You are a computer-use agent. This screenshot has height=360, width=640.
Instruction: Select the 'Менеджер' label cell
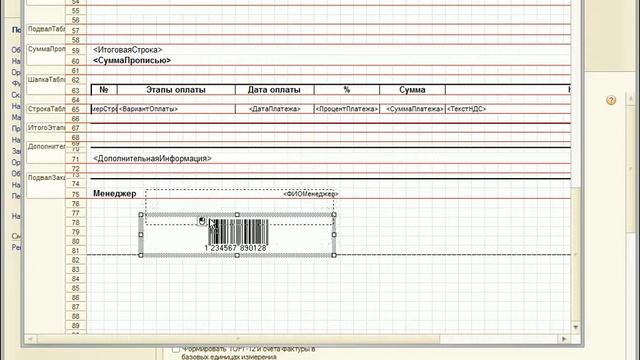(x=115, y=194)
